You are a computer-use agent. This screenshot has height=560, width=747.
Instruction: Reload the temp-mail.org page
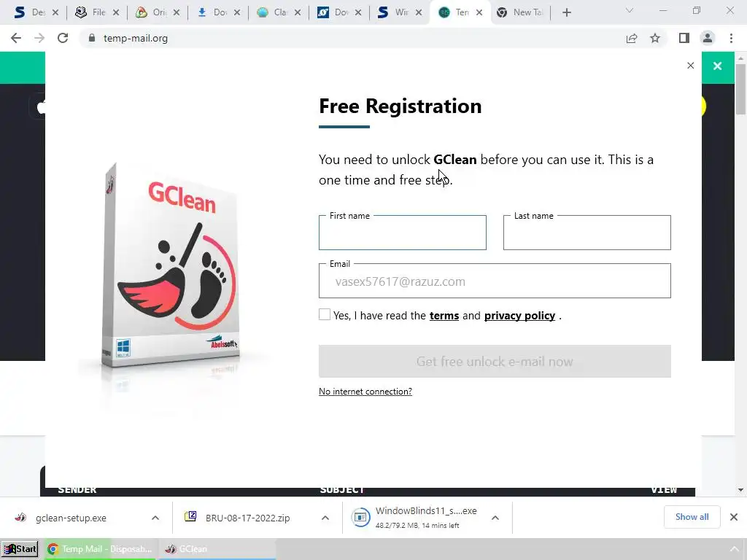pyautogui.click(x=63, y=38)
